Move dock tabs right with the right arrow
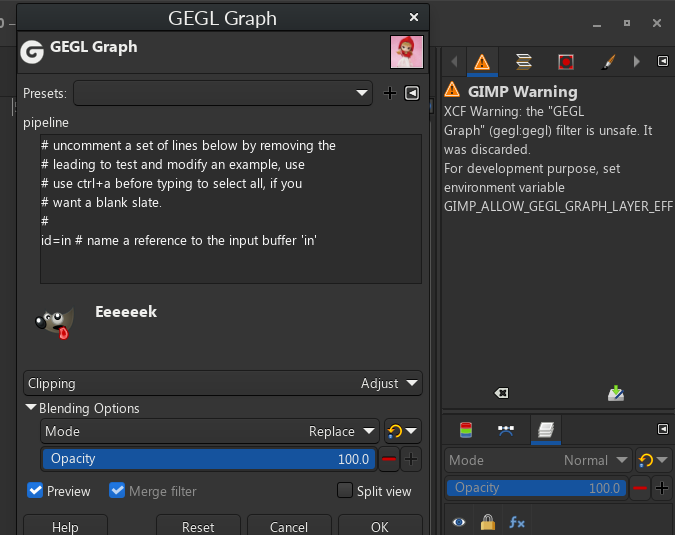The height and width of the screenshot is (535, 675). coord(636,62)
